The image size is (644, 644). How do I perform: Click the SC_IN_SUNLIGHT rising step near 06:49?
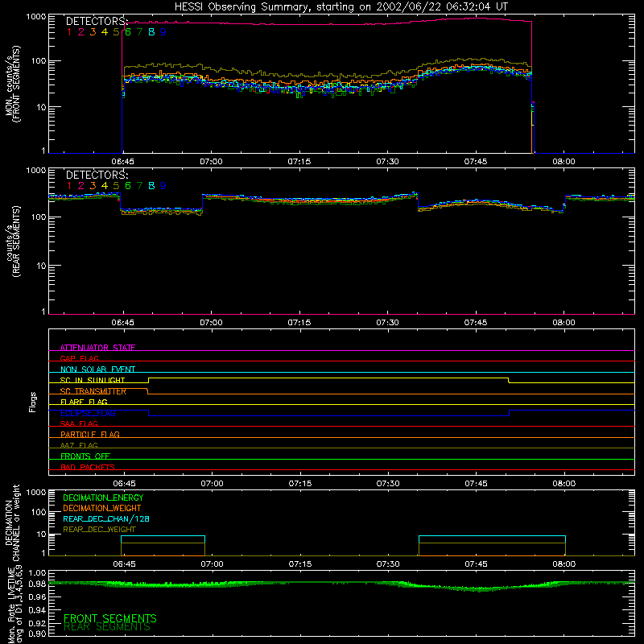[148, 380]
